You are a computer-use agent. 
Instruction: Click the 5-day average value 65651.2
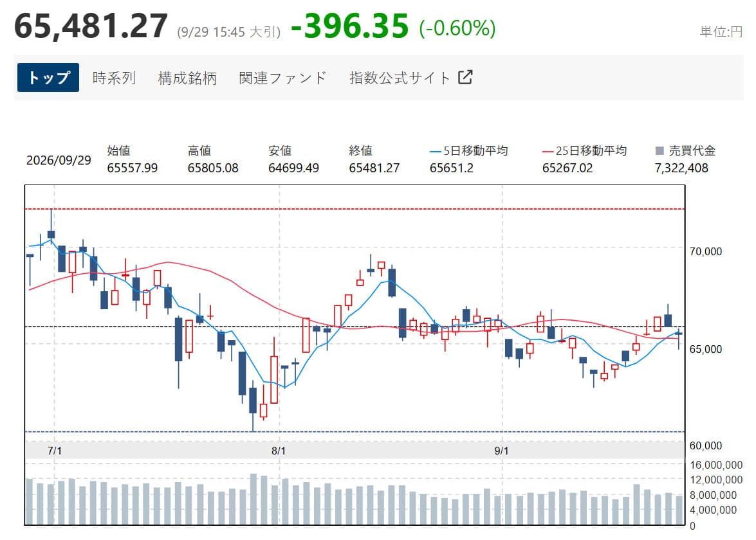[451, 168]
